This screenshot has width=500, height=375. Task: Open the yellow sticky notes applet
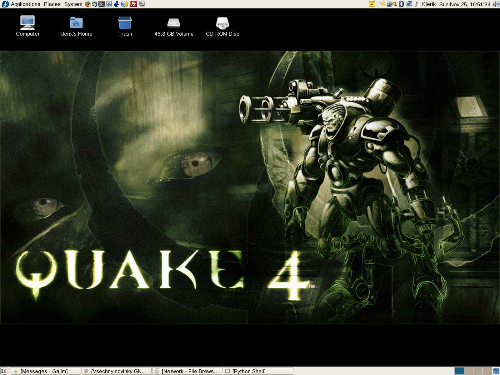pyautogui.click(x=372, y=4)
